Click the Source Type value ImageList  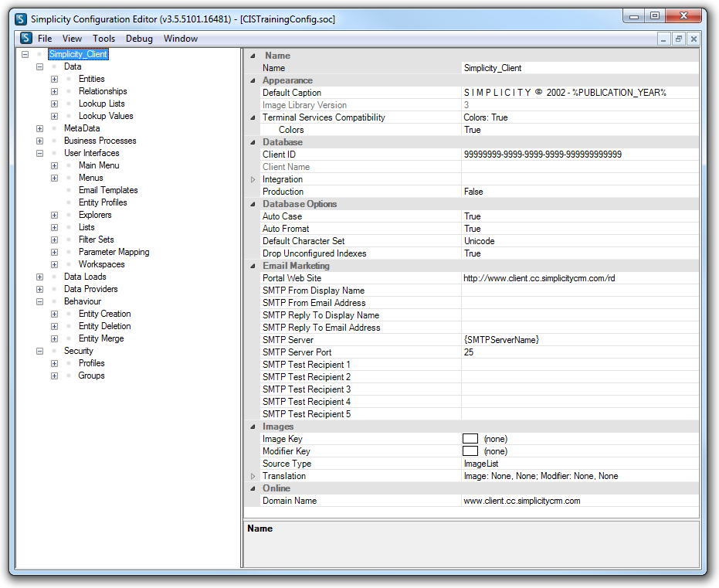580,464
